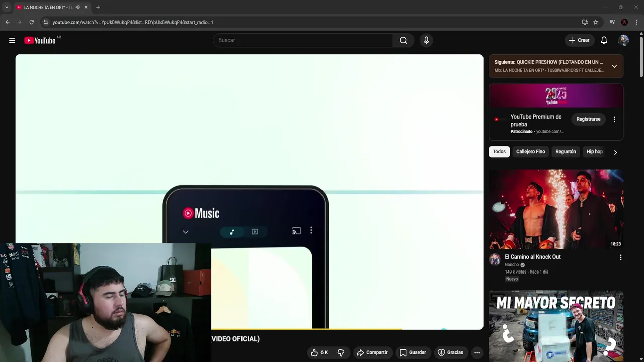Viewport: 644px width, 362px height.
Task: Reload the page
Action: click(x=31, y=22)
